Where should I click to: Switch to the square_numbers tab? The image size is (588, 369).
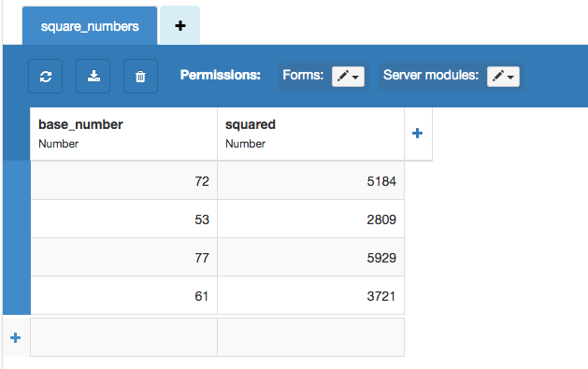pyautogui.click(x=90, y=26)
